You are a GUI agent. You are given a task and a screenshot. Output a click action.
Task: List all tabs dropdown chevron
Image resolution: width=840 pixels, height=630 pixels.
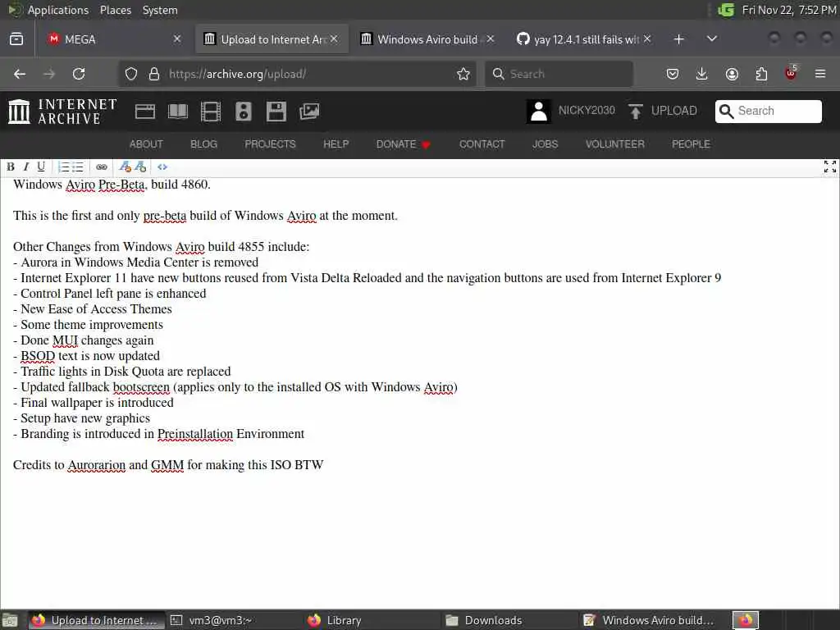tap(711, 39)
